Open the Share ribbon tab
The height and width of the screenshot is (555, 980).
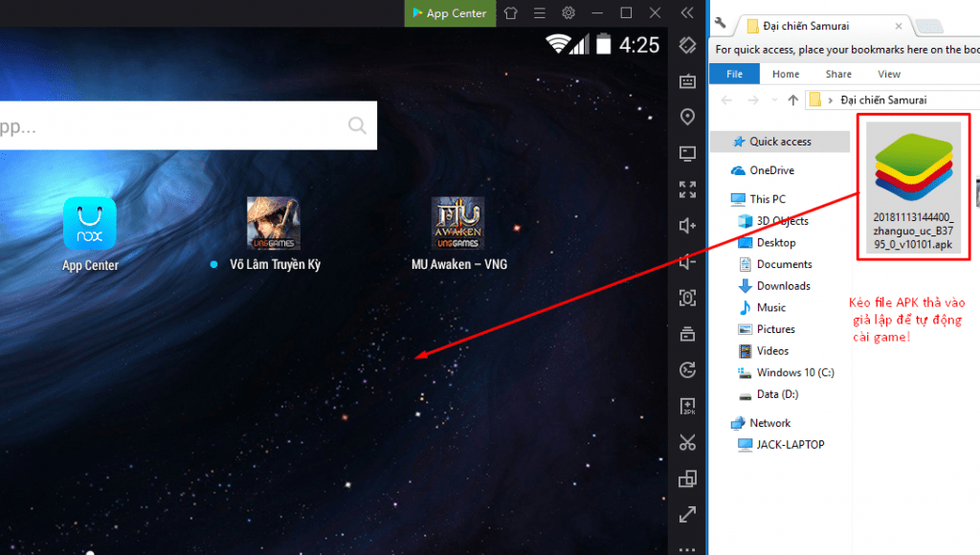pyautogui.click(x=838, y=74)
